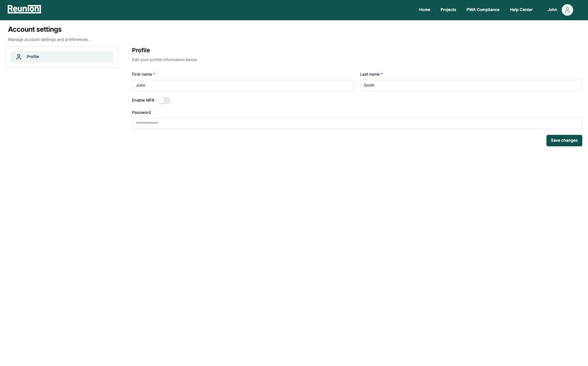The width and height of the screenshot is (588, 366).
Task: Click 'Manage account settings and preferences.' text
Action: pos(48,40)
